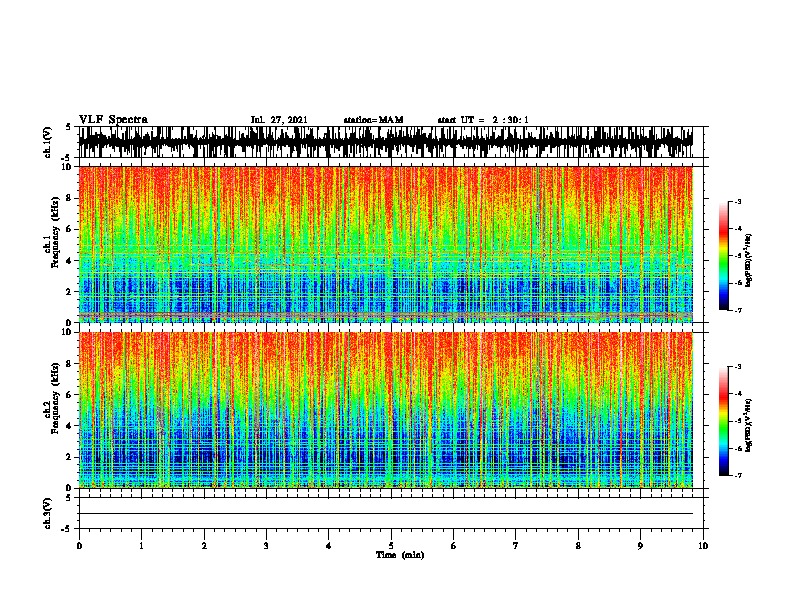
Task: Click the ch.2 spectrogram color scale bar
Action: coord(724,421)
